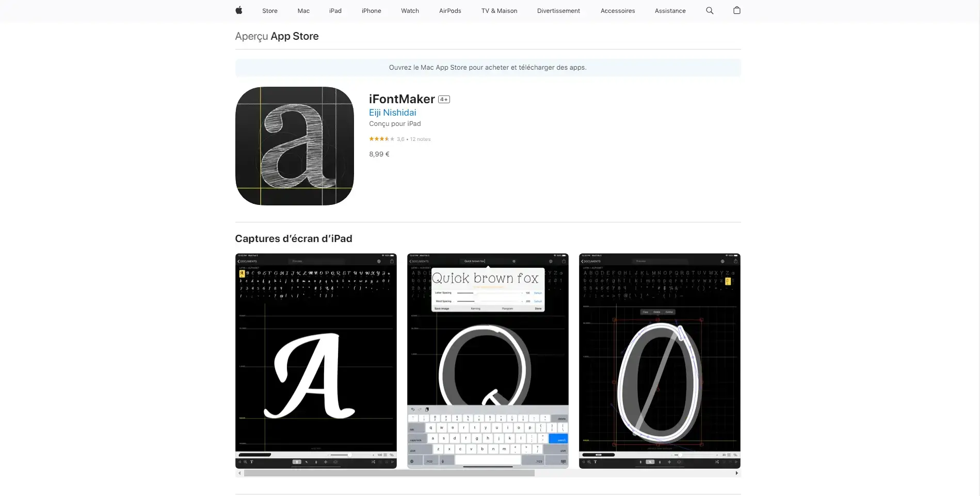The image size is (980, 496).
Task: Open the slashed zero glyph screenshot
Action: click(660, 361)
